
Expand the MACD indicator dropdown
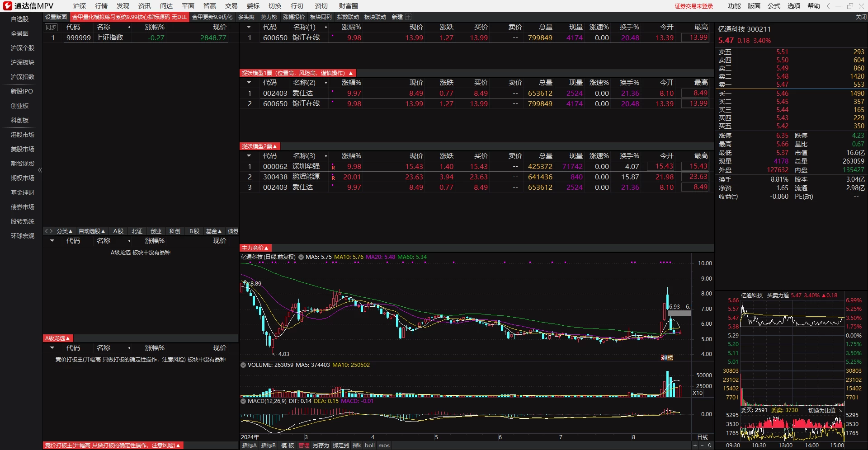coord(243,401)
